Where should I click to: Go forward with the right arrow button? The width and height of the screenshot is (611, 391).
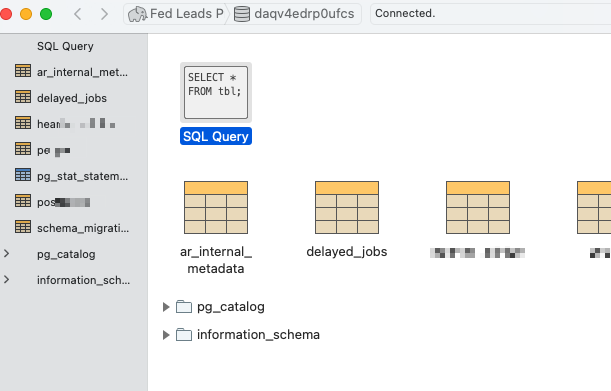tap(104, 14)
